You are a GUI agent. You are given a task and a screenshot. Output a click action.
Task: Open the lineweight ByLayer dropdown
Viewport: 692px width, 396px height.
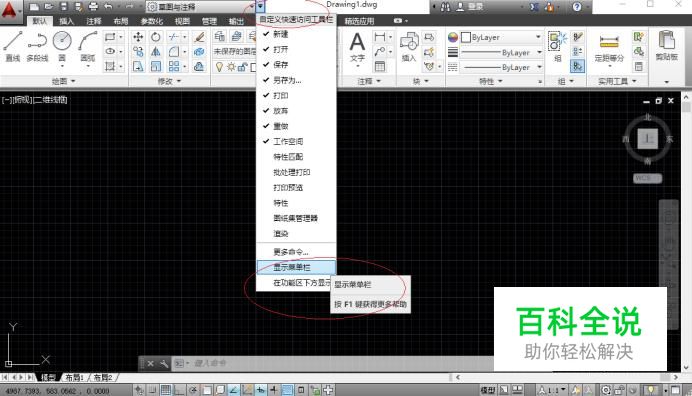pyautogui.click(x=501, y=53)
